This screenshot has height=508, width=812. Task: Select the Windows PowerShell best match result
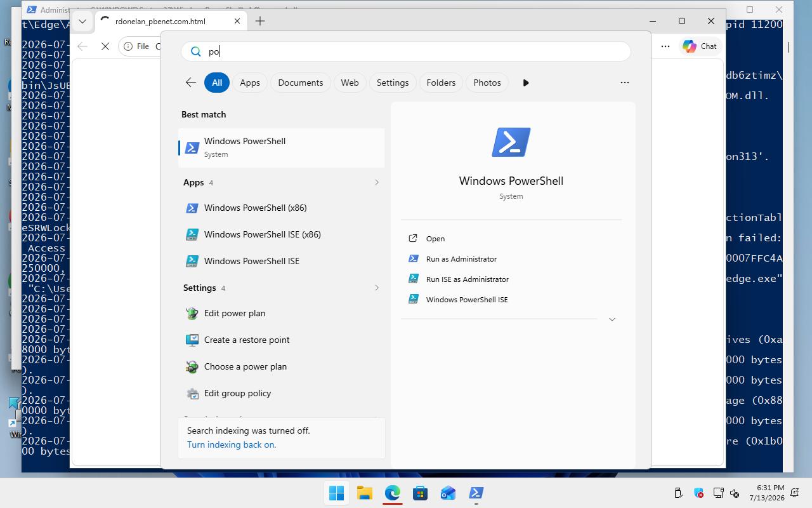[x=282, y=148]
